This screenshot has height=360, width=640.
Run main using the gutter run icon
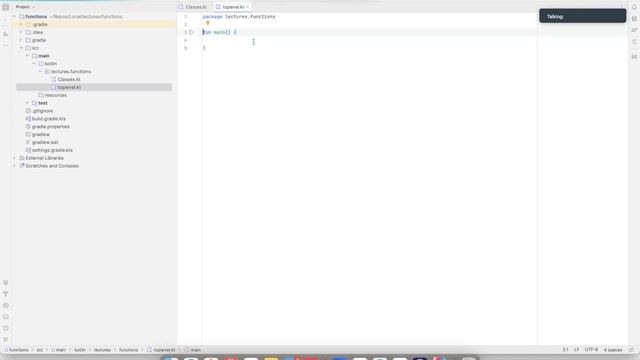click(191, 32)
